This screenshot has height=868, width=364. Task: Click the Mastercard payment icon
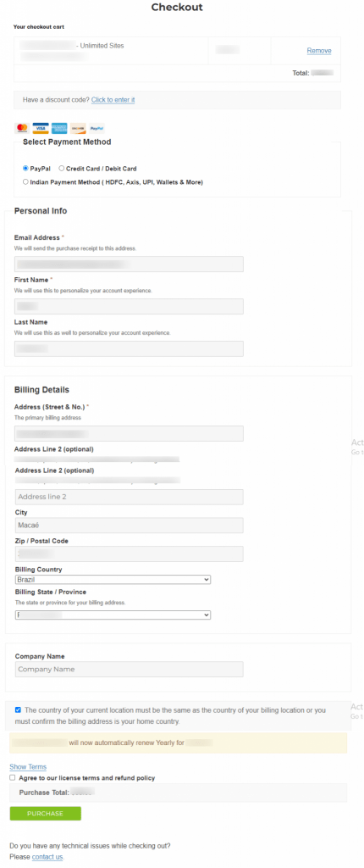coord(22,128)
